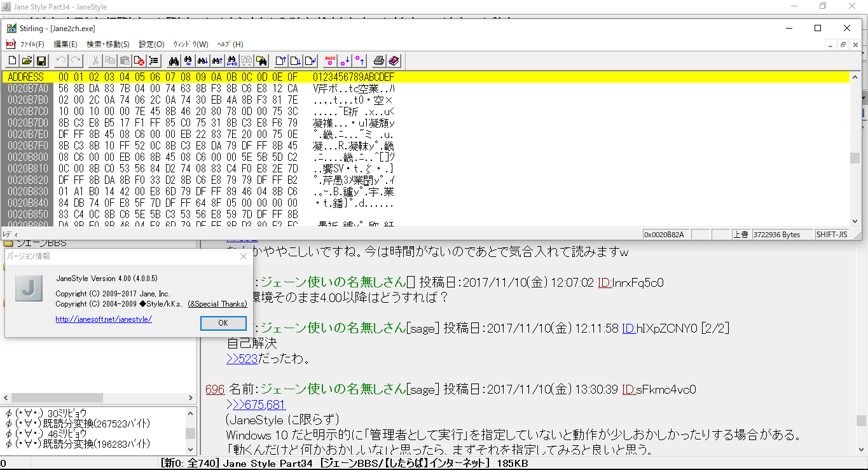This screenshot has height=470, width=868.
Task: Open Find with first binoculars icon
Action: point(174,60)
